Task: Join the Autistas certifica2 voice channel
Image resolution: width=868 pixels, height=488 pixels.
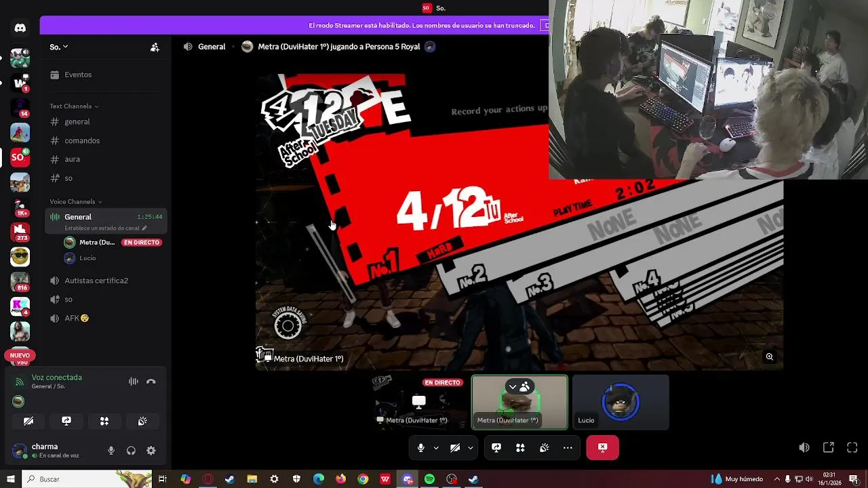Action: coord(106,281)
